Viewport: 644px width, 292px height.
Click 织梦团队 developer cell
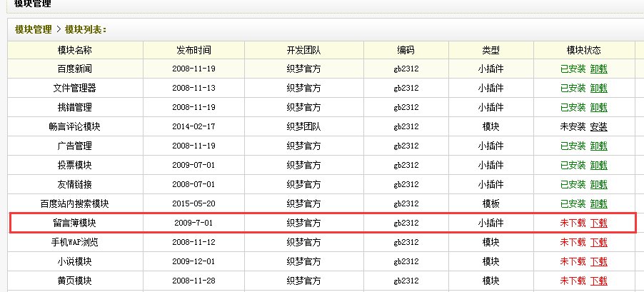(303, 127)
